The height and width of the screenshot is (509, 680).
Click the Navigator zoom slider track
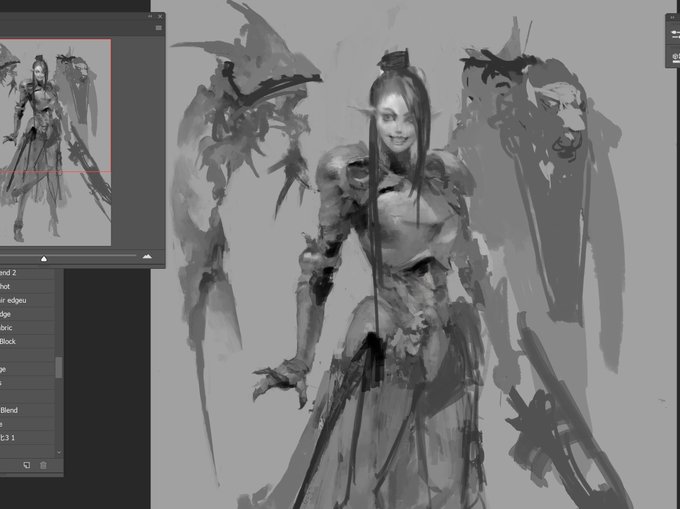pyautogui.click(x=69, y=255)
